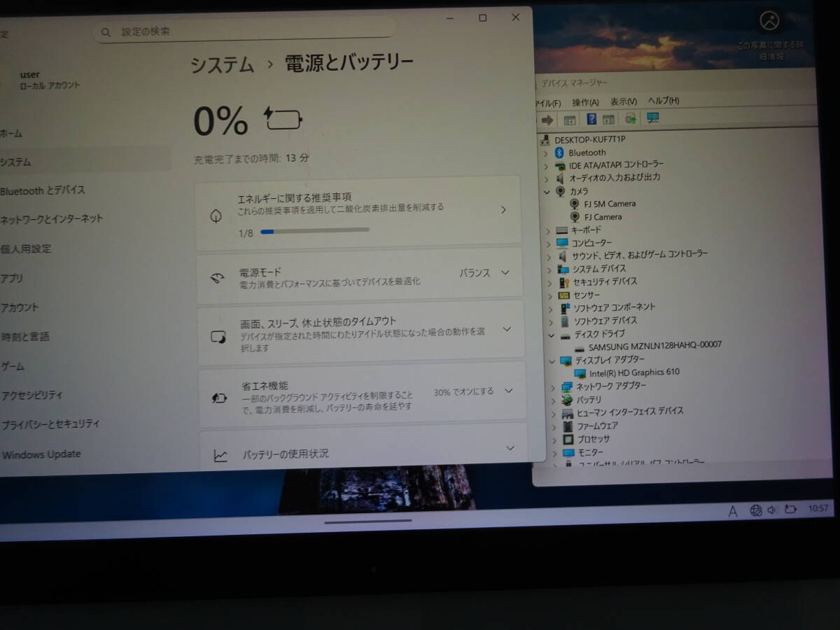840x630 pixels.
Task: Click the desktop spotlight info icon
Action: tap(769, 20)
